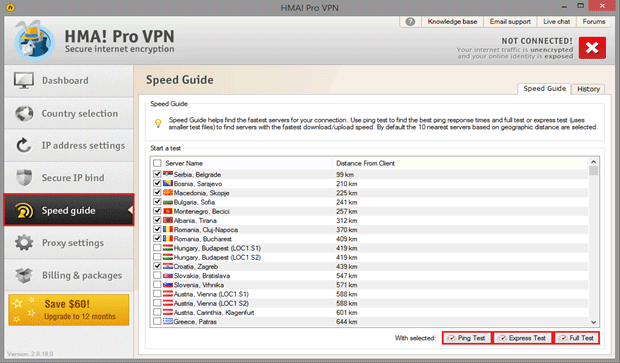Click the help question mark icon
The image size is (620, 363).
point(410,22)
